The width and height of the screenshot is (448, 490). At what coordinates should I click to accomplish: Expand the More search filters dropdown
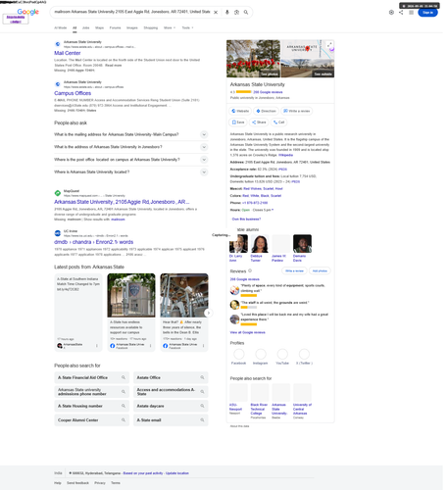tap(170, 27)
